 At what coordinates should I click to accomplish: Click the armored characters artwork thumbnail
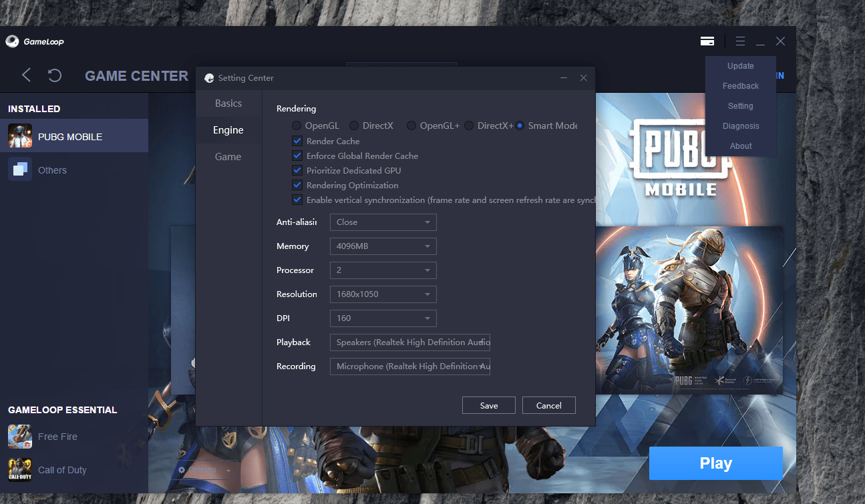[x=689, y=310]
